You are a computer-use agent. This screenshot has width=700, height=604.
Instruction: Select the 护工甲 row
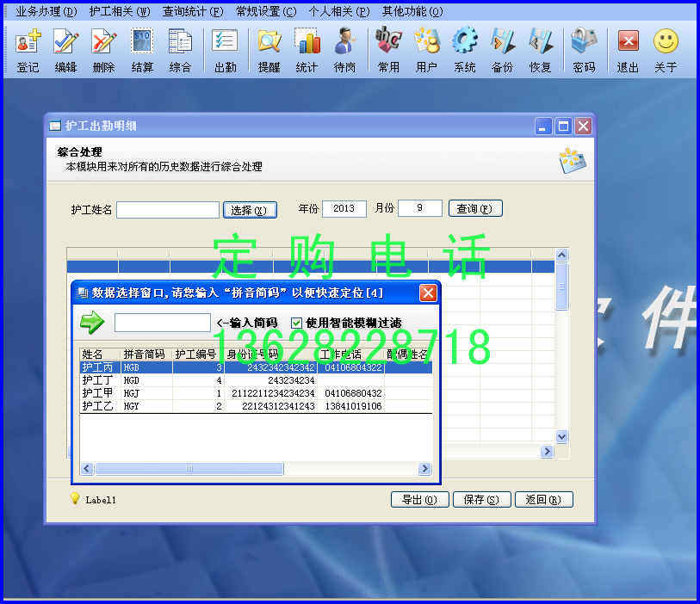(256, 393)
